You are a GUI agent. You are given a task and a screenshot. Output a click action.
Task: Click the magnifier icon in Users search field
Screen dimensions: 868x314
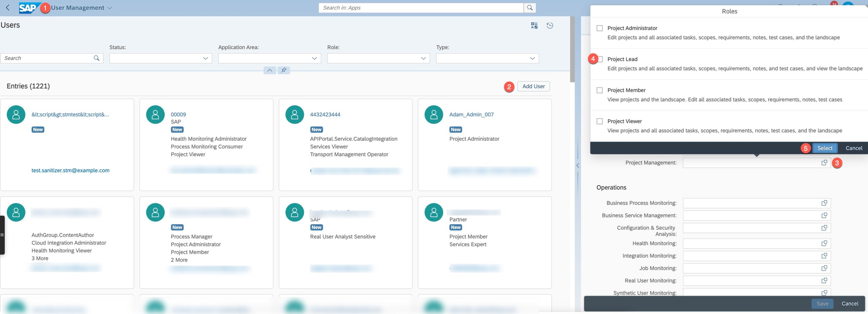click(97, 58)
